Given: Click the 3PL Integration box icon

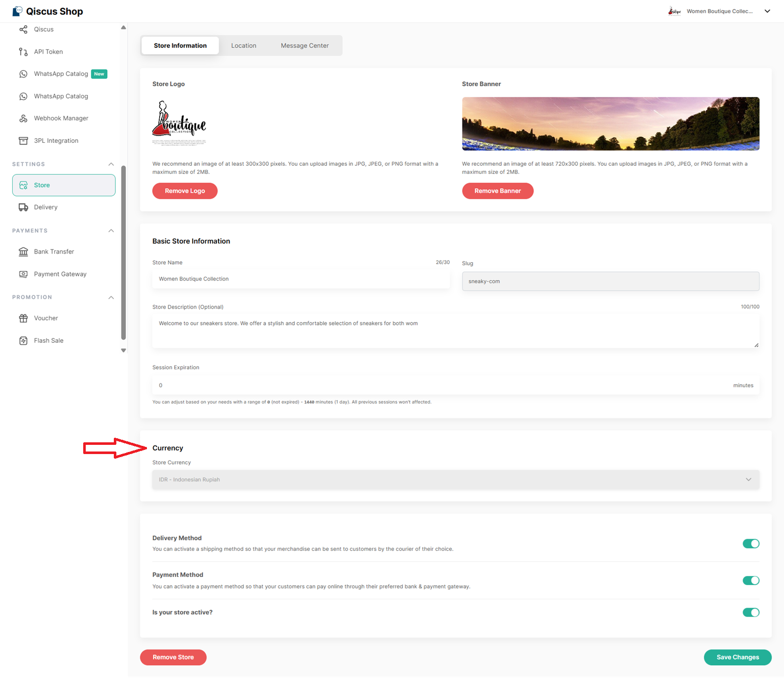Looking at the screenshot, I should pos(23,141).
